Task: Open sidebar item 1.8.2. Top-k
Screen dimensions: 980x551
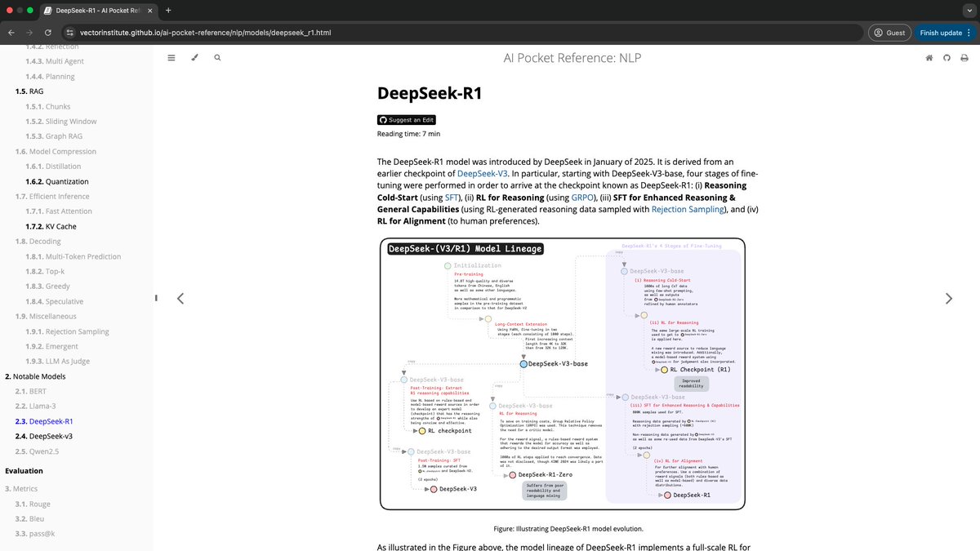Action: pyautogui.click(x=46, y=271)
